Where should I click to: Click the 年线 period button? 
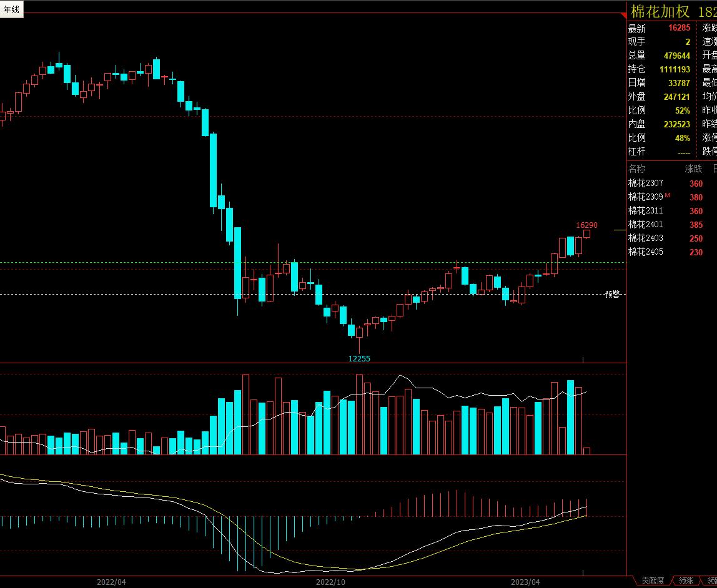tap(11, 9)
